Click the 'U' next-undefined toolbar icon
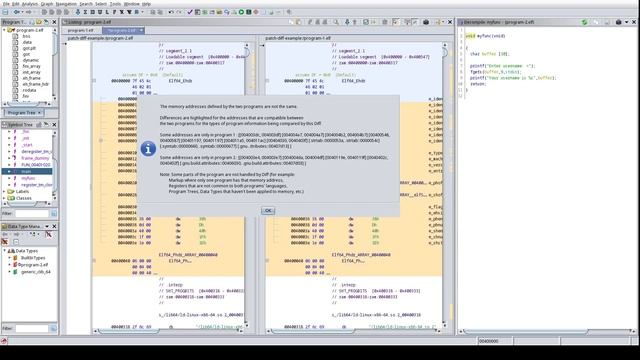Viewport: 640px width, 360px height. [100, 12]
